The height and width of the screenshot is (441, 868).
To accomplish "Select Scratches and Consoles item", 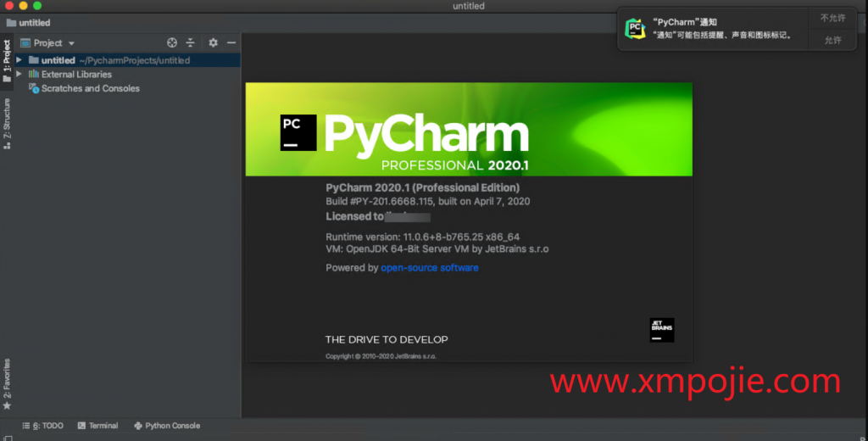I will coord(84,88).
